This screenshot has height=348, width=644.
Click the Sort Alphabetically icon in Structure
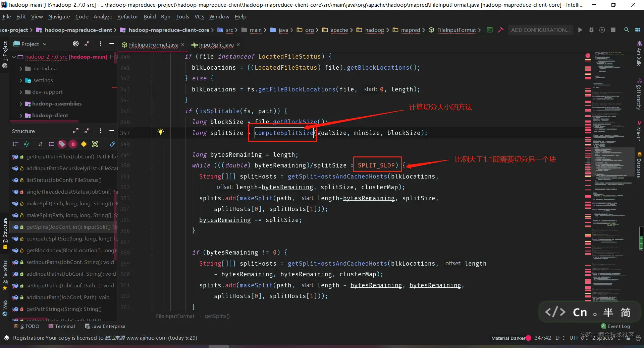[26, 144]
